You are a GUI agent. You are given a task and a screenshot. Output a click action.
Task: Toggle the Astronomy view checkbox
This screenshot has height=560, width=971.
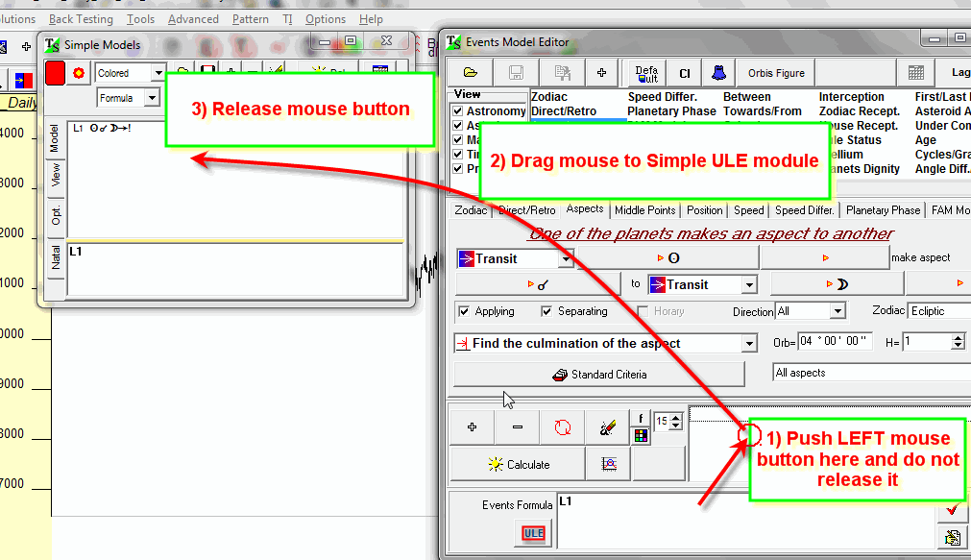click(458, 111)
